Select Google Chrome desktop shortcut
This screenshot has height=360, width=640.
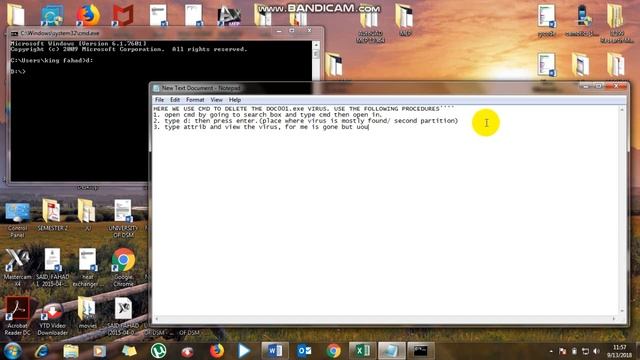click(123, 267)
